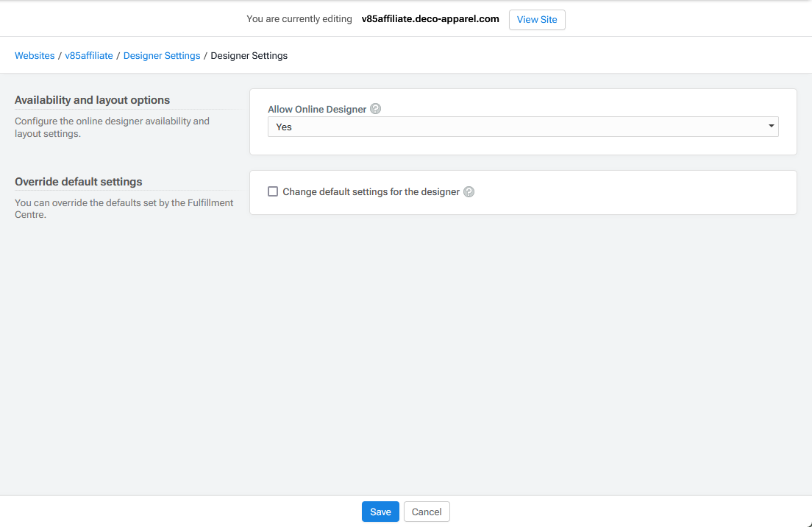This screenshot has width=812, height=527.
Task: Go to Websites in the breadcrumb
Action: click(x=35, y=56)
